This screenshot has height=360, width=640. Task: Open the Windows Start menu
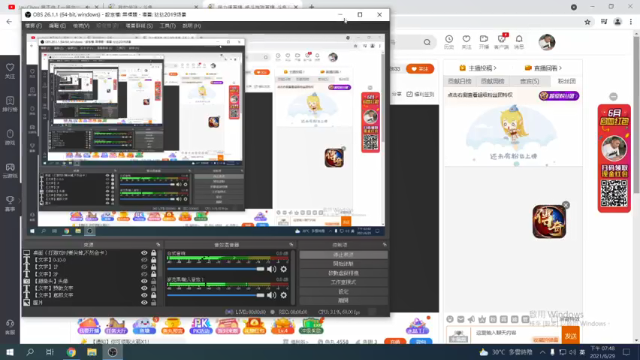click(x=10, y=352)
